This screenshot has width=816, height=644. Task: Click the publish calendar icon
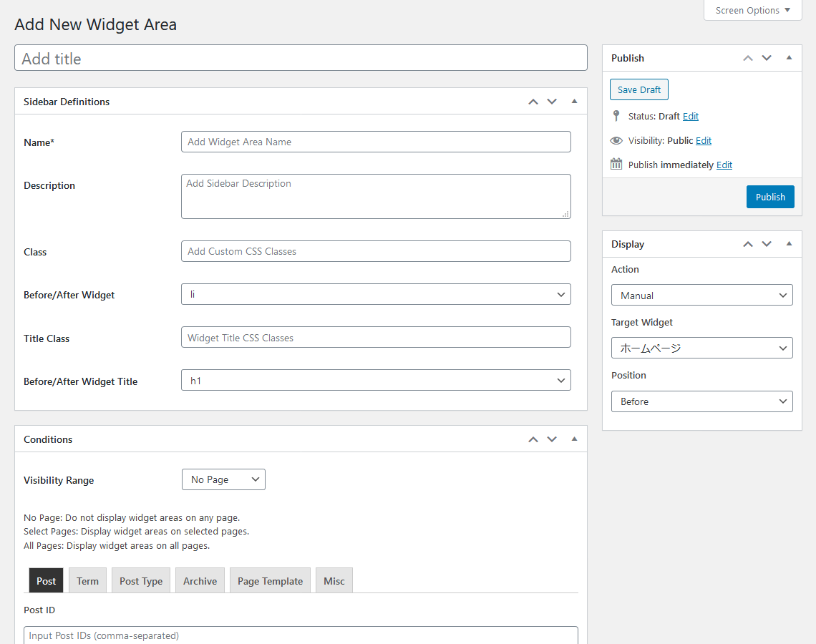tap(616, 165)
